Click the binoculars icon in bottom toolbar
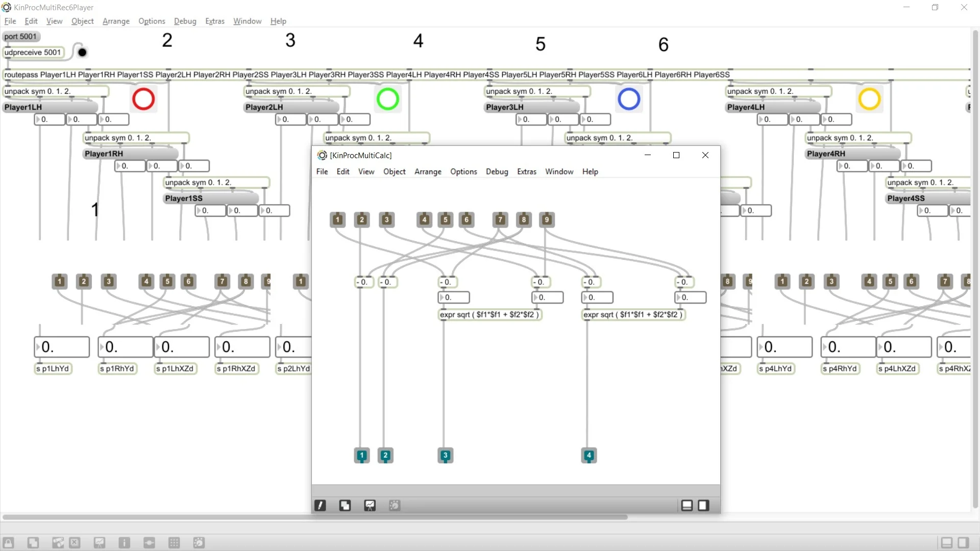The image size is (980, 551). [58, 543]
